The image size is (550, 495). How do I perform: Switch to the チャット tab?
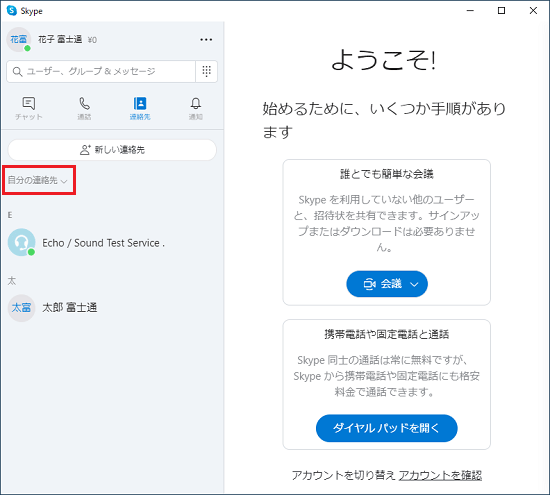tap(28, 108)
